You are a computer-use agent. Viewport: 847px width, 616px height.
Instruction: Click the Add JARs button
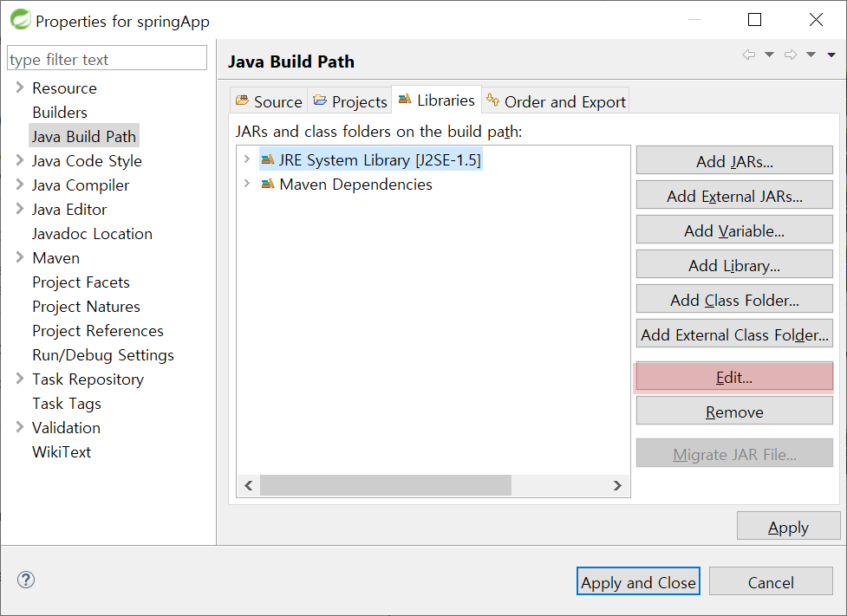[734, 160]
